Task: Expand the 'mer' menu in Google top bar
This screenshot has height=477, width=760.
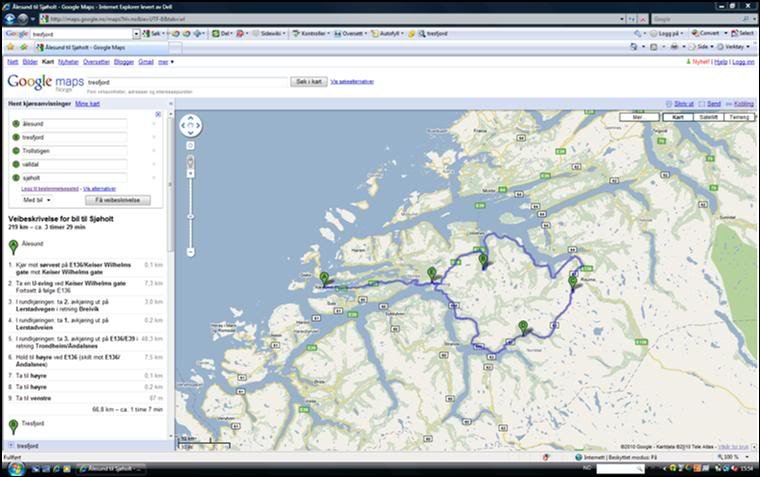Action: pyautogui.click(x=165, y=62)
